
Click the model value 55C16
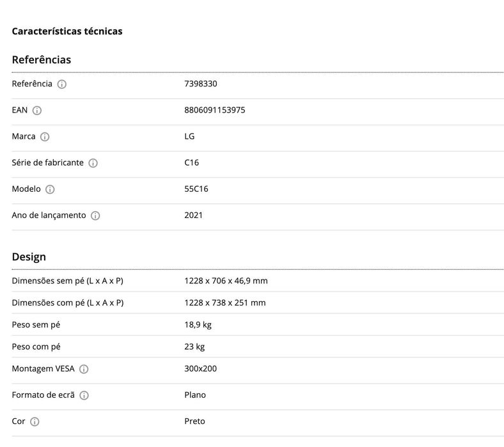[196, 189]
